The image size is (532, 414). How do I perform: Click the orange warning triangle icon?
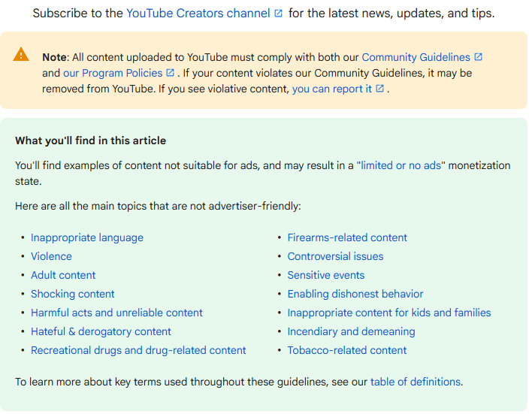click(22, 55)
